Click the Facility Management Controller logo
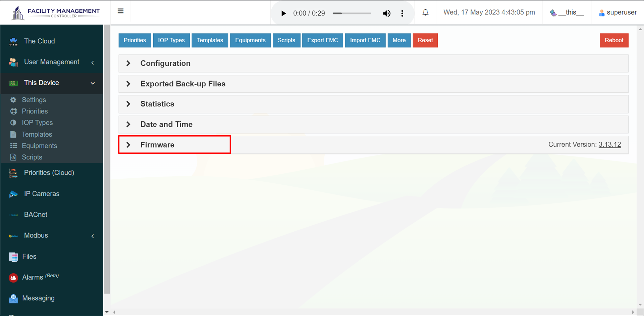 pyautogui.click(x=55, y=13)
